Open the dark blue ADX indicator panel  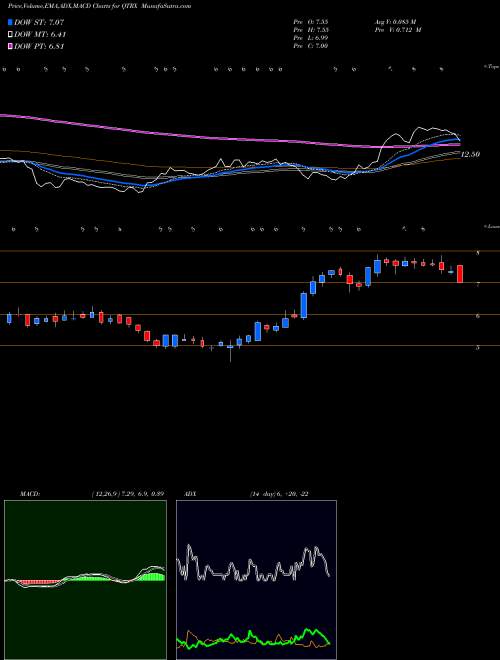[256, 580]
